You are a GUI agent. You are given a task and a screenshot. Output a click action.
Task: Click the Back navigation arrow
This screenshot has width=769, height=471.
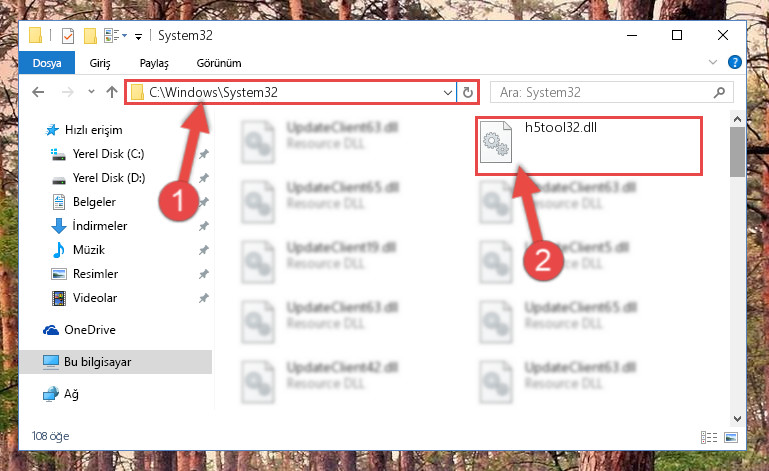(x=38, y=92)
